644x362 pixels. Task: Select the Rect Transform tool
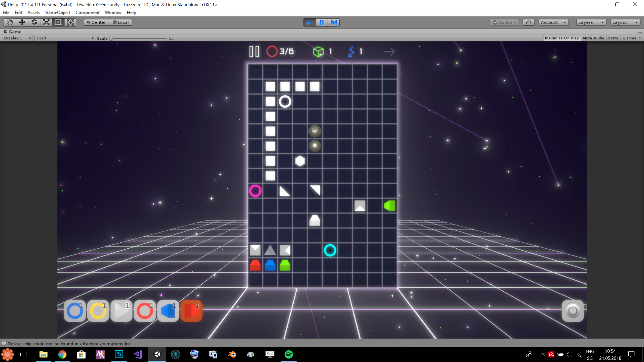point(58,22)
